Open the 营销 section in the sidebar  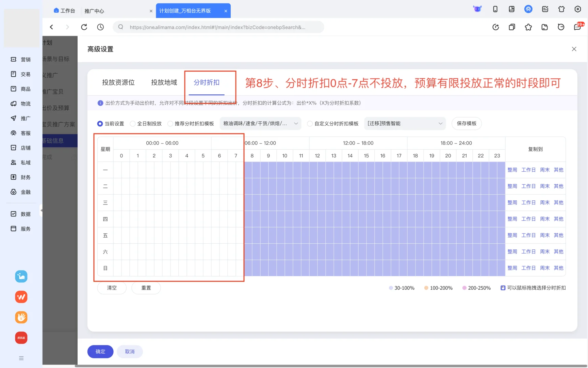[x=21, y=59]
